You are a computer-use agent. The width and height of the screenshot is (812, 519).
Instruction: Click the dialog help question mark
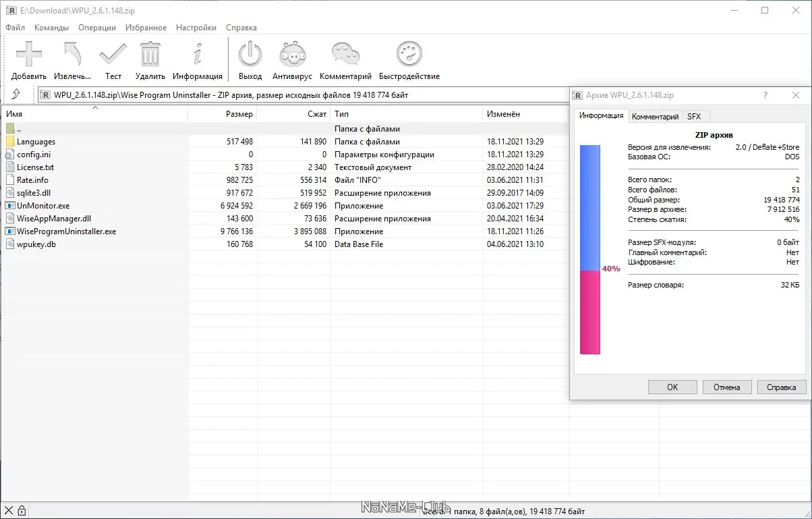(765, 96)
